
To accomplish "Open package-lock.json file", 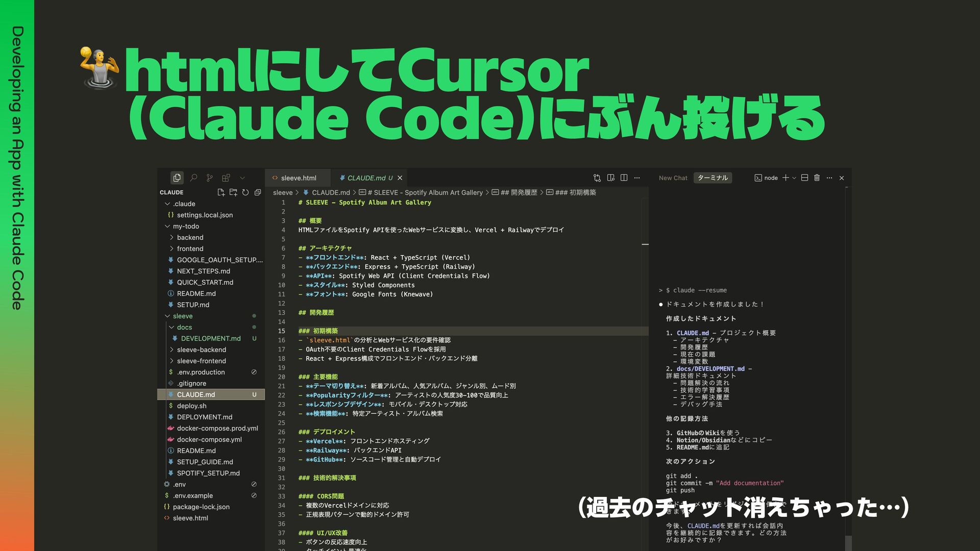I will pyautogui.click(x=211, y=507).
